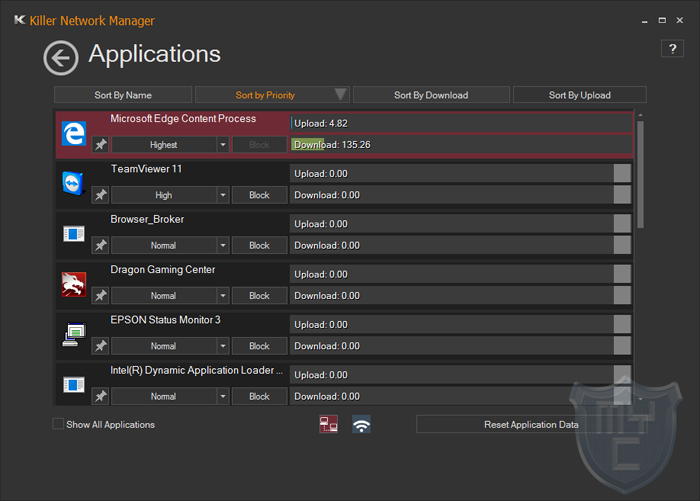Pin Microsoft Edge Content Process priority
The width and height of the screenshot is (700, 501).
coord(100,145)
